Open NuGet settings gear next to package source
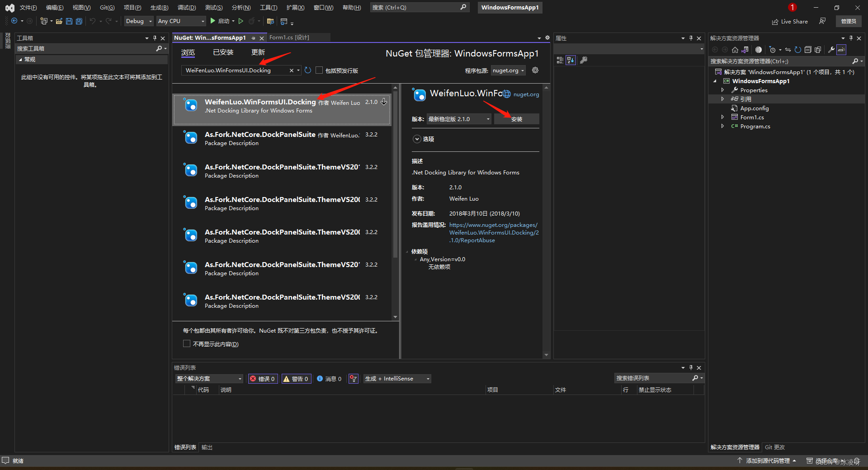This screenshot has height=470, width=868. pyautogui.click(x=535, y=70)
